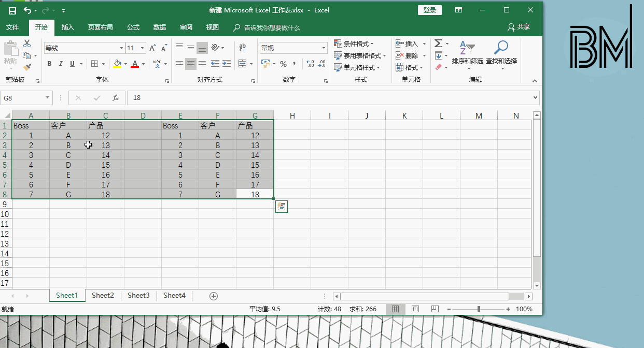Increase indent icon in alignment group
644x348 pixels.
227,64
